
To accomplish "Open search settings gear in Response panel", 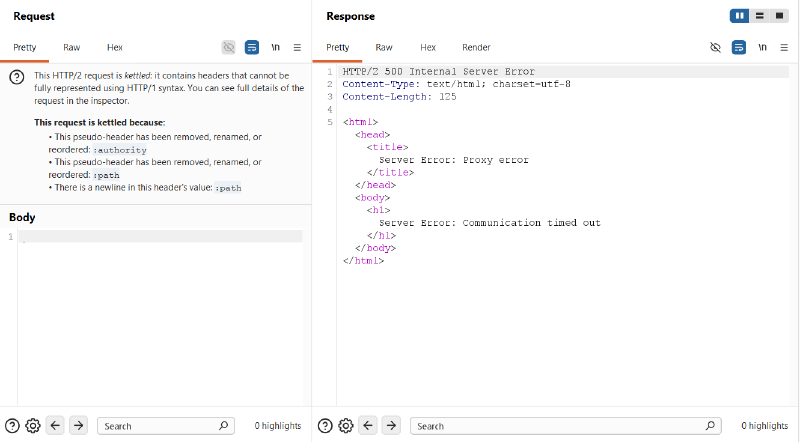I will (345, 426).
